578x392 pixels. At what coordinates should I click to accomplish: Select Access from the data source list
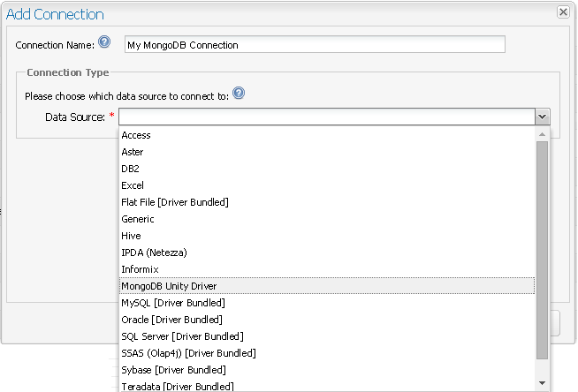136,135
